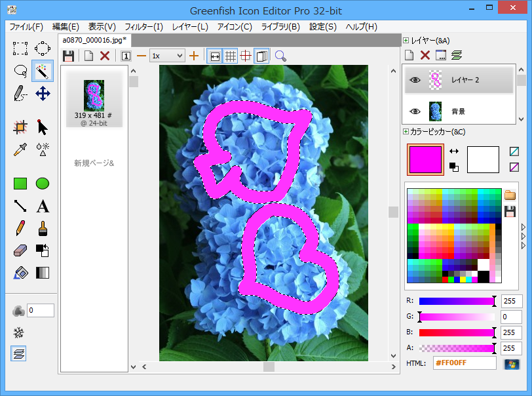Activate the Eraser tool
This screenshot has width=532, height=396.
[20, 251]
